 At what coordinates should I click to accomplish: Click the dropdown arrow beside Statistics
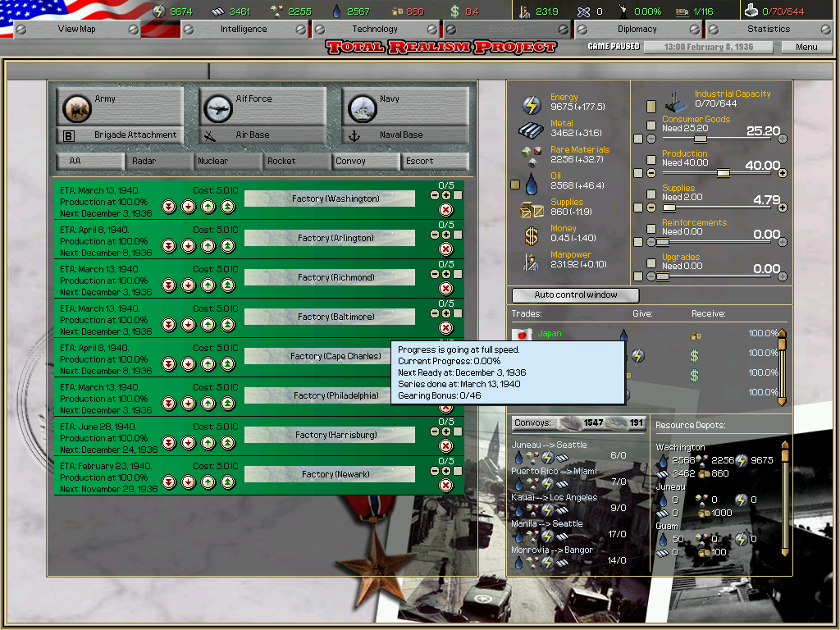pos(827,29)
